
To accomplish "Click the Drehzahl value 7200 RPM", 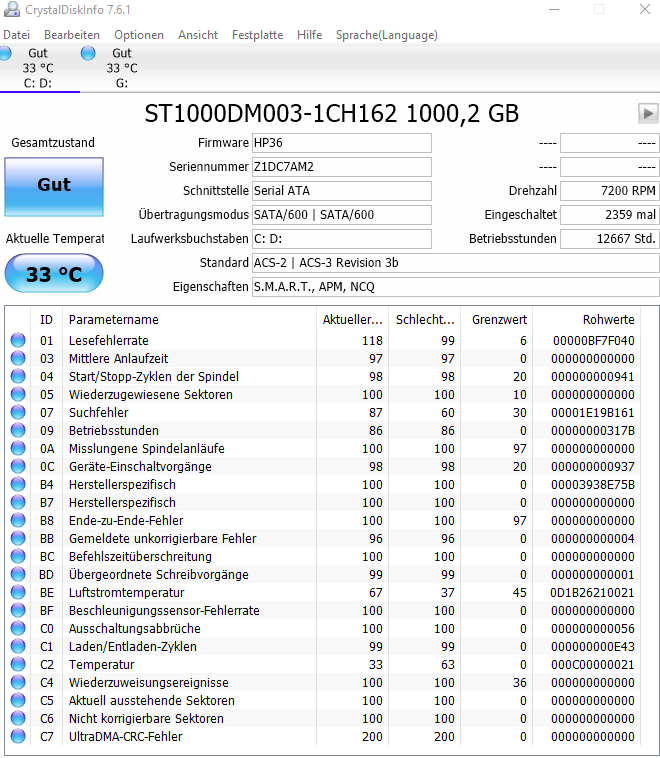I will point(610,190).
